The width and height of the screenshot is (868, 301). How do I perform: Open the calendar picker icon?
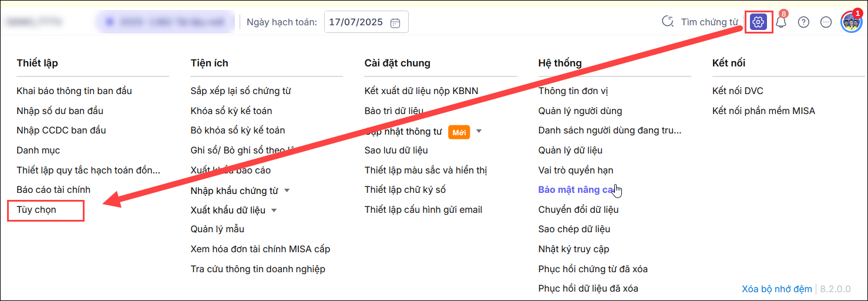(x=395, y=22)
